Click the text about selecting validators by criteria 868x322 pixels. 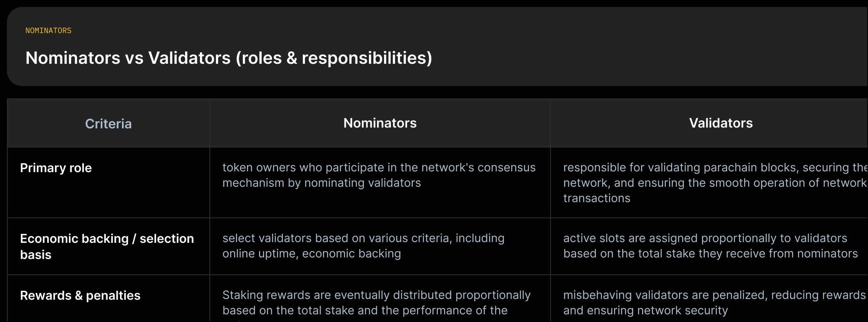point(363,246)
